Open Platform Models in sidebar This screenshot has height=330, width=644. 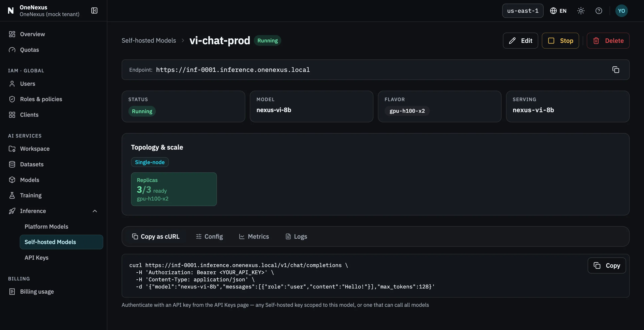61,226
